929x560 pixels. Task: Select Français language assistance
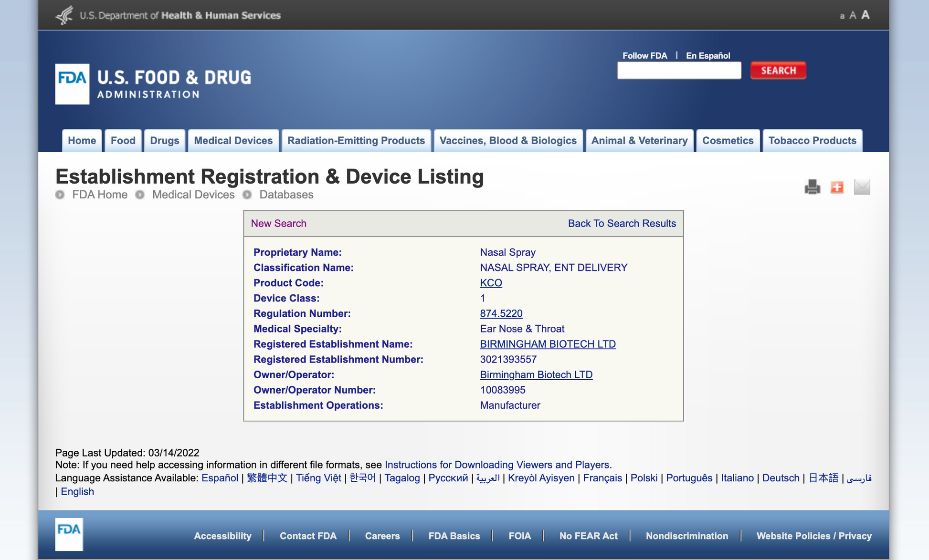pyautogui.click(x=602, y=478)
